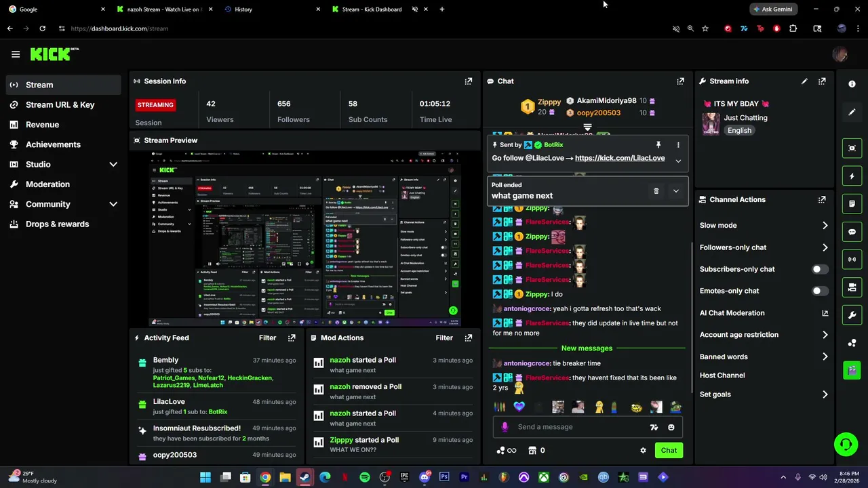This screenshot has width=868, height=488.
Task: Delete the ended poll with trash icon
Action: pos(656,191)
